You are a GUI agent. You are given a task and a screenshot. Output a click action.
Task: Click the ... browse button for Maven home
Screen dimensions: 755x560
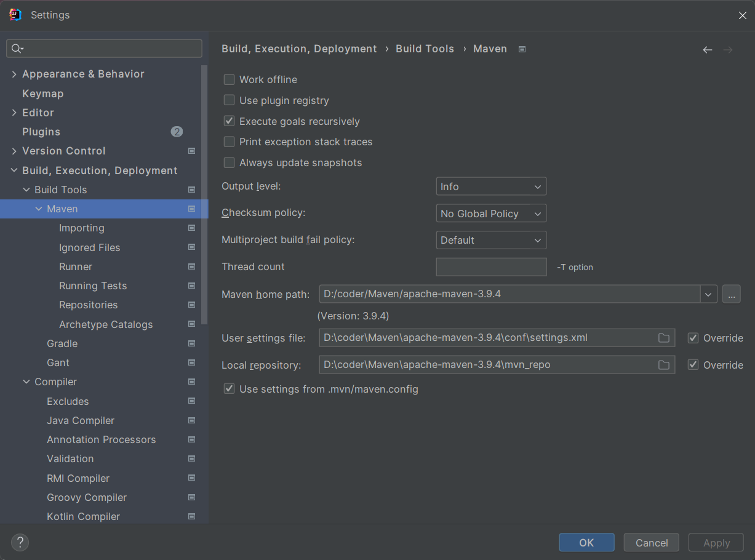tap(731, 294)
